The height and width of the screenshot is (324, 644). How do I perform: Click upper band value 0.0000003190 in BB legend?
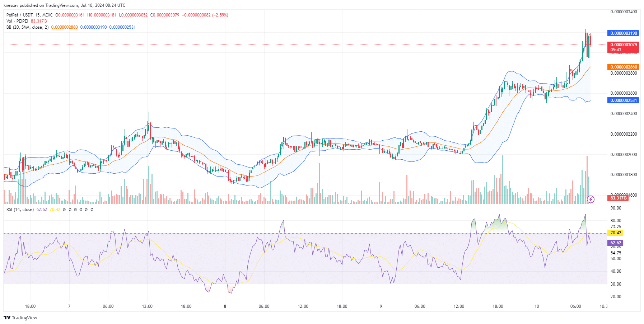tap(93, 27)
